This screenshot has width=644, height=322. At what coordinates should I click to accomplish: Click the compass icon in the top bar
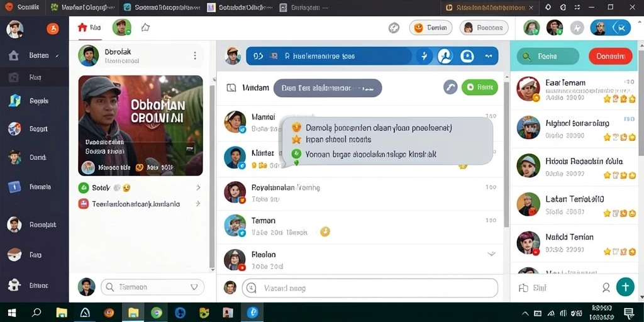pos(394,28)
